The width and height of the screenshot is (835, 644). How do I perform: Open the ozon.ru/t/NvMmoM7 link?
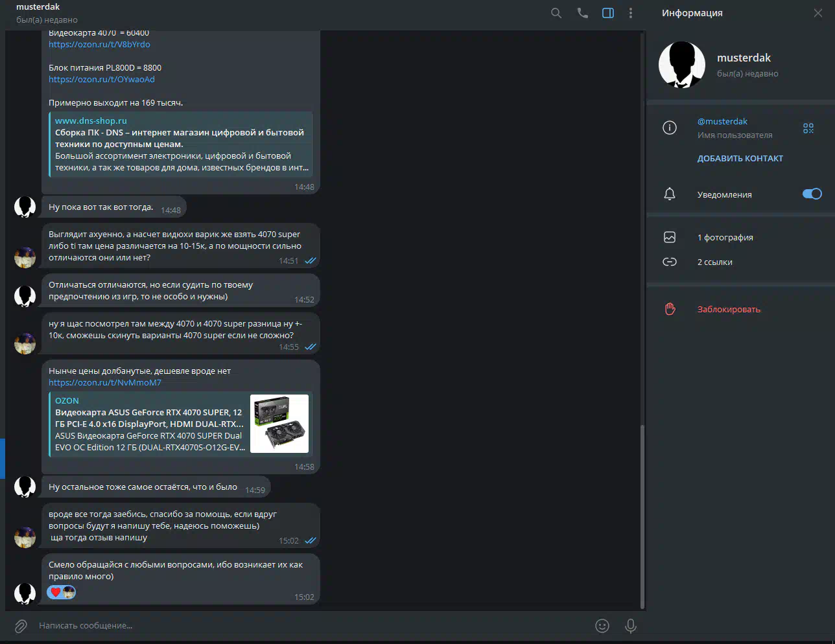point(105,383)
